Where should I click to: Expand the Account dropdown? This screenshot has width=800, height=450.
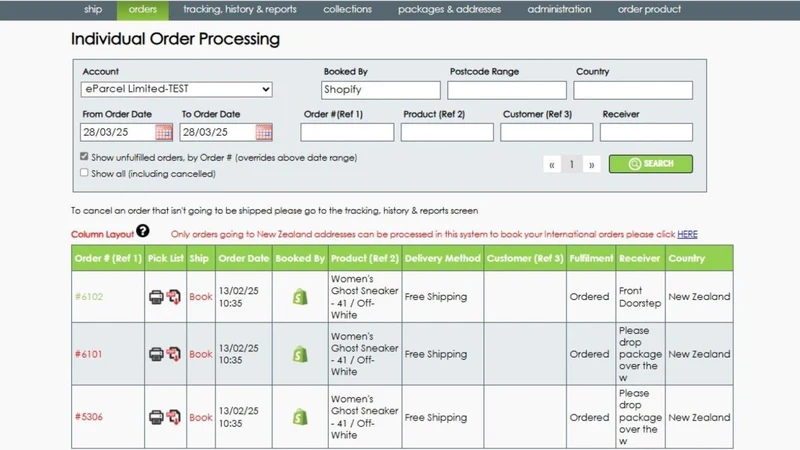[177, 89]
